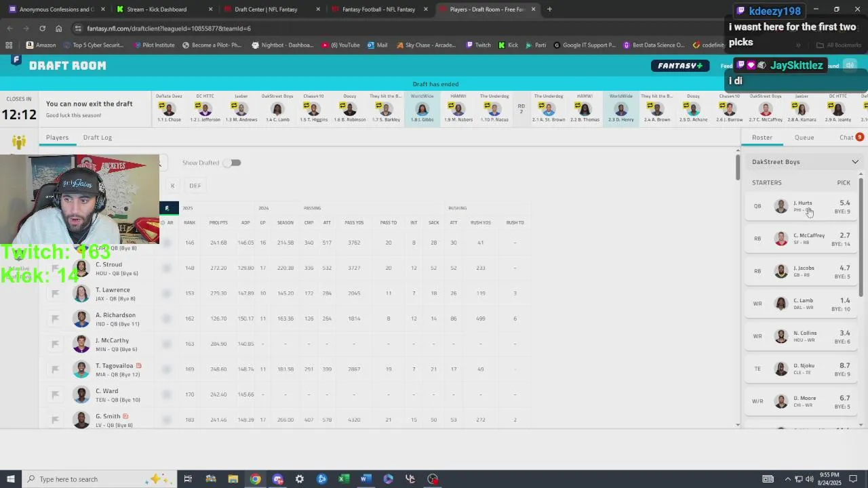Click the player list vertical scrollbar
This screenshot has width=868, height=488.
[x=738, y=168]
